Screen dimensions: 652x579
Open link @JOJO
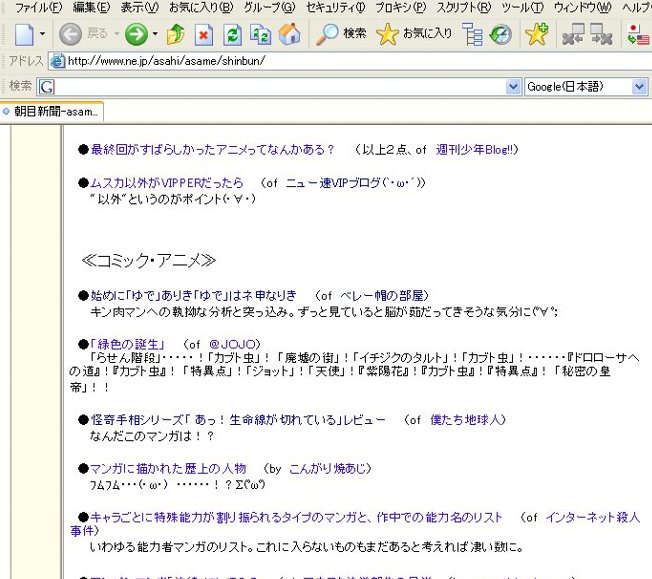(232, 344)
